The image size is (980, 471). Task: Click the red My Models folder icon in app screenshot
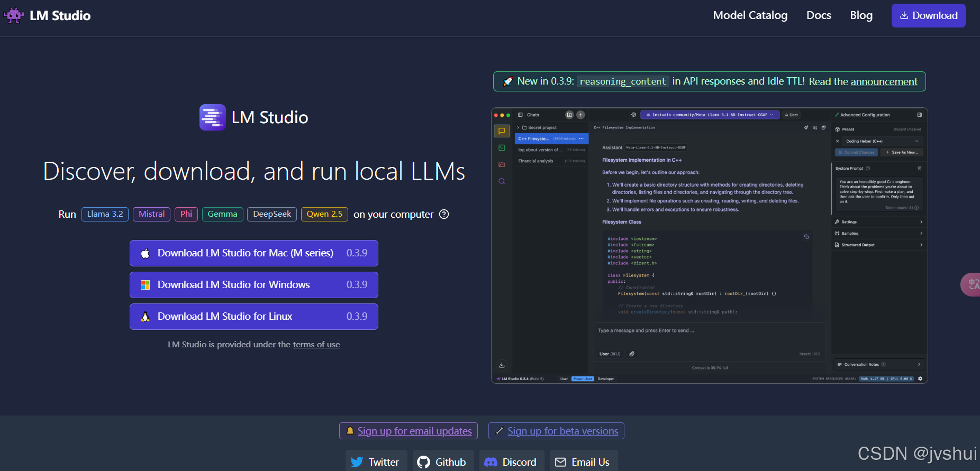(x=502, y=164)
